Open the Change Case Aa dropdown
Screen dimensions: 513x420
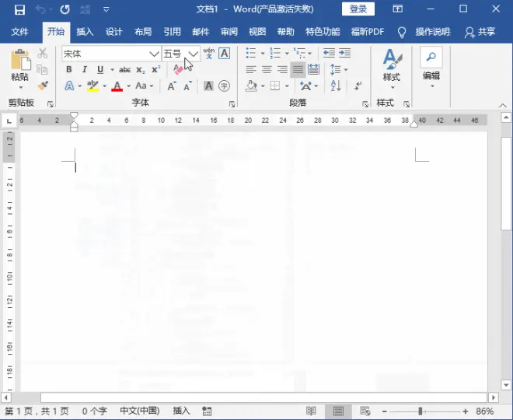tap(145, 86)
